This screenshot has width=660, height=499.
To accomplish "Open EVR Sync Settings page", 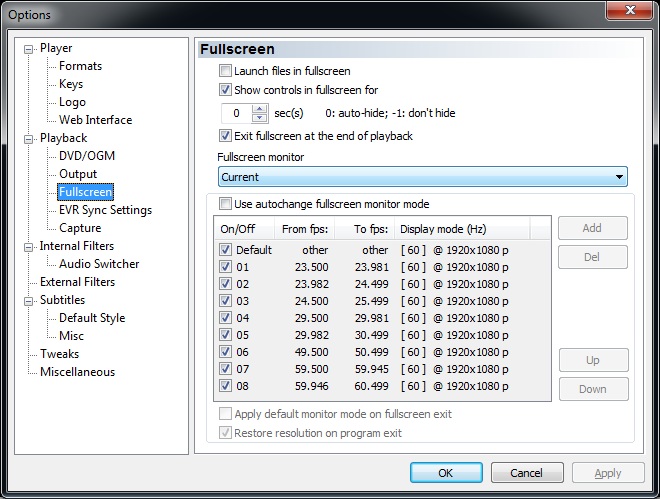I will click(105, 210).
